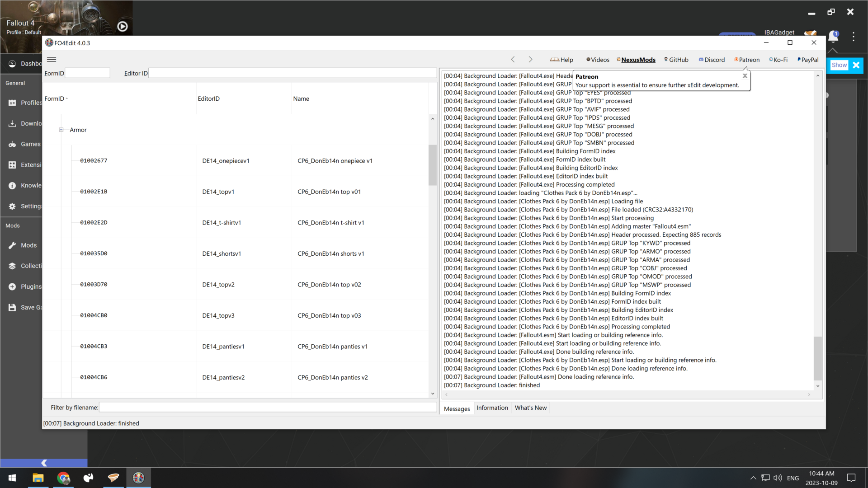Open Profiles in Vortex sidebar

point(25,103)
